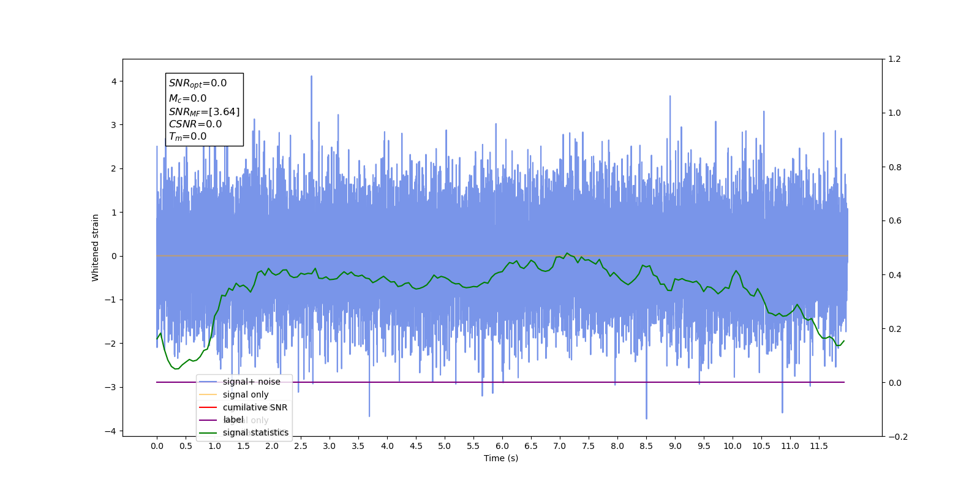Select the Mc=0.0 annotation line
980x490 pixels.
188,98
